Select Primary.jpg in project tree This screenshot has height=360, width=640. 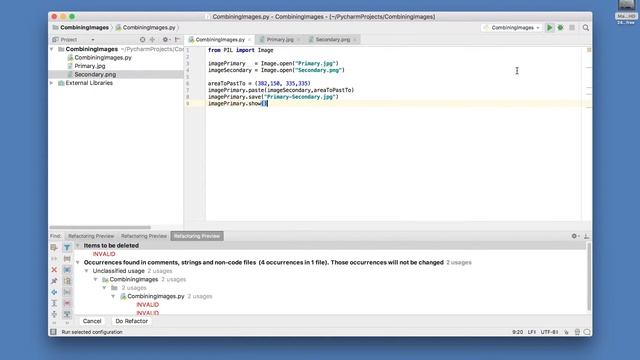90,66
